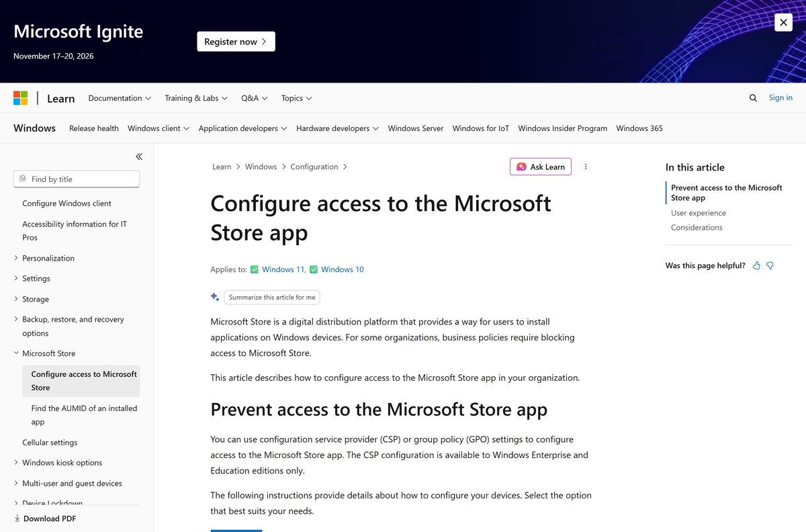Viewport: 806px width, 532px height.
Task: Go to Windows Insider Program
Action: click(x=563, y=128)
